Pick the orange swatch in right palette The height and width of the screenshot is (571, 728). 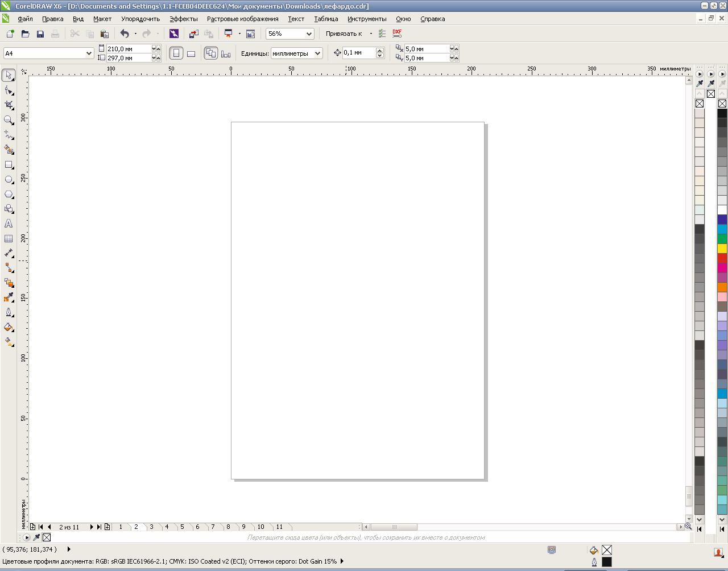pyautogui.click(x=722, y=287)
